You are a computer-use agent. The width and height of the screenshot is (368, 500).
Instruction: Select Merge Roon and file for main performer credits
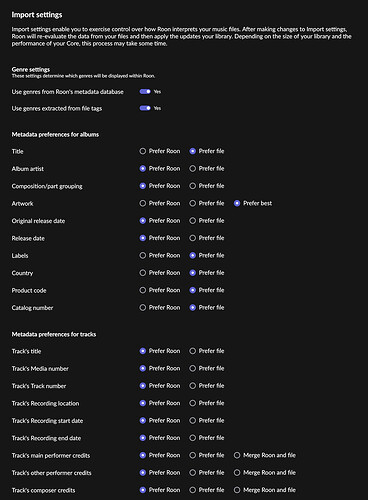click(237, 455)
